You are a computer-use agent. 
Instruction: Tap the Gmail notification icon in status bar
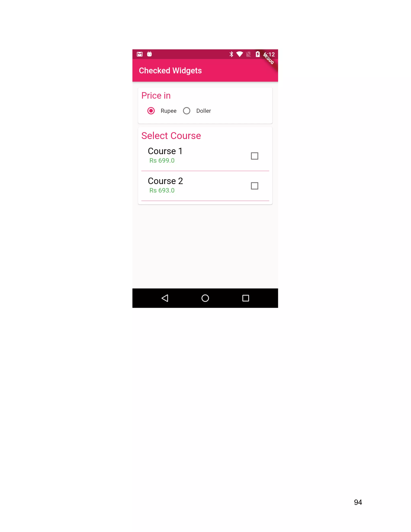coord(140,54)
